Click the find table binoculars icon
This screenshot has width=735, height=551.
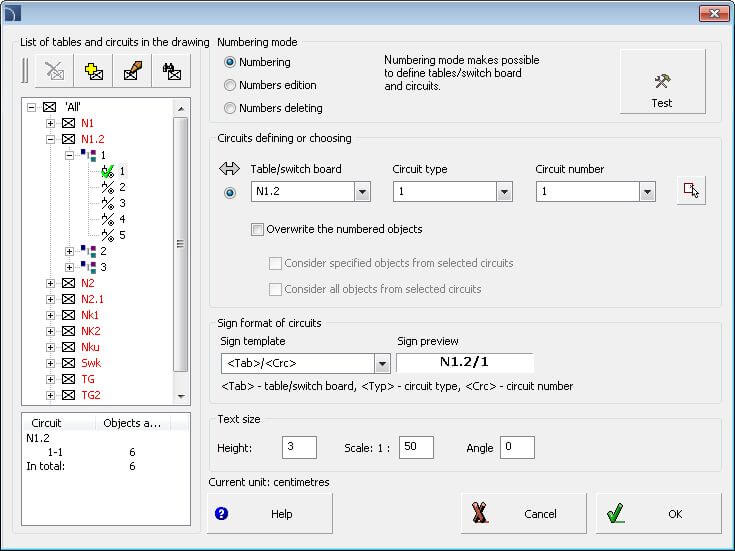[172, 72]
